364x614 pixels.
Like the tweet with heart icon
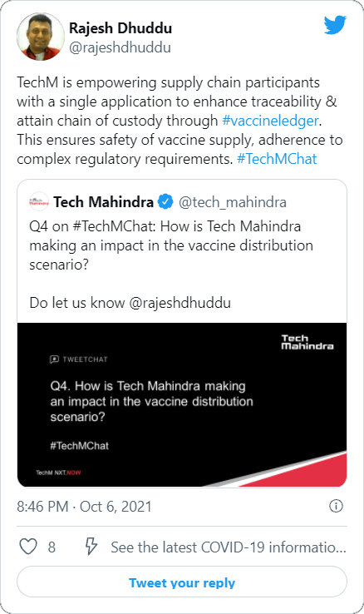coord(28,547)
